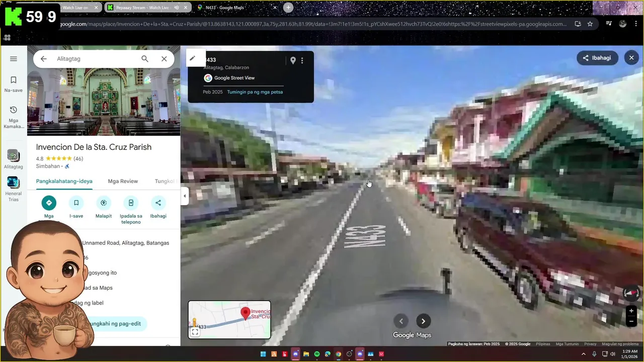Open the Chrome profile avatar
The width and height of the screenshot is (644, 362).
click(623, 24)
